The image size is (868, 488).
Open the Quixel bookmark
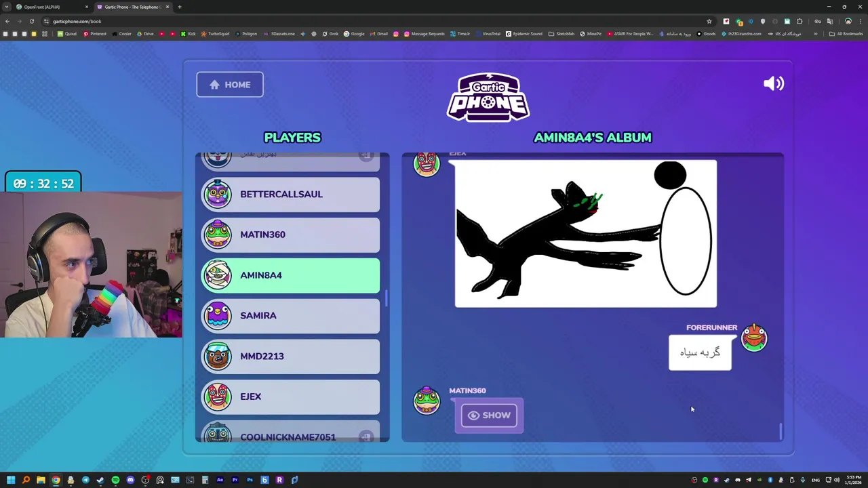pyautogui.click(x=66, y=34)
